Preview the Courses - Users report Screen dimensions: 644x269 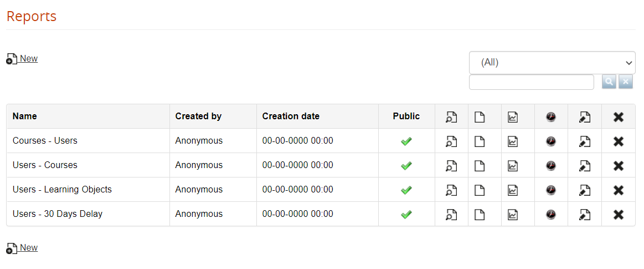451,141
